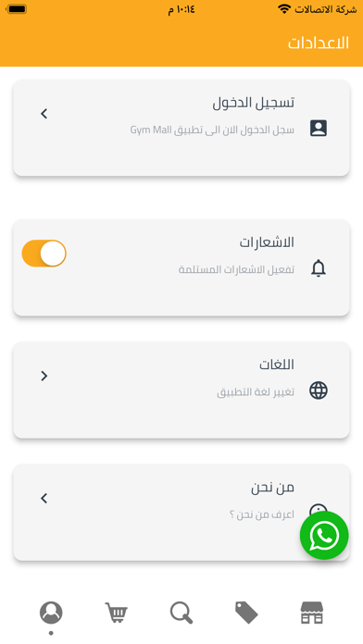Viewport: 363px width, 644px height.
Task: Expand the اللغات chevron arrow
Action: (44, 376)
